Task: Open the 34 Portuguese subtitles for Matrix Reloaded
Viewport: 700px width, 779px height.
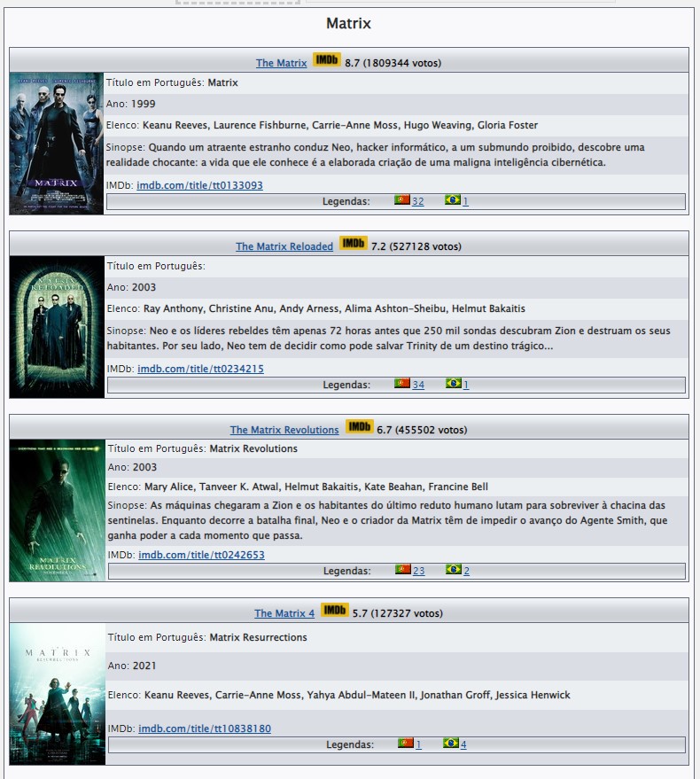Action: pos(418,385)
